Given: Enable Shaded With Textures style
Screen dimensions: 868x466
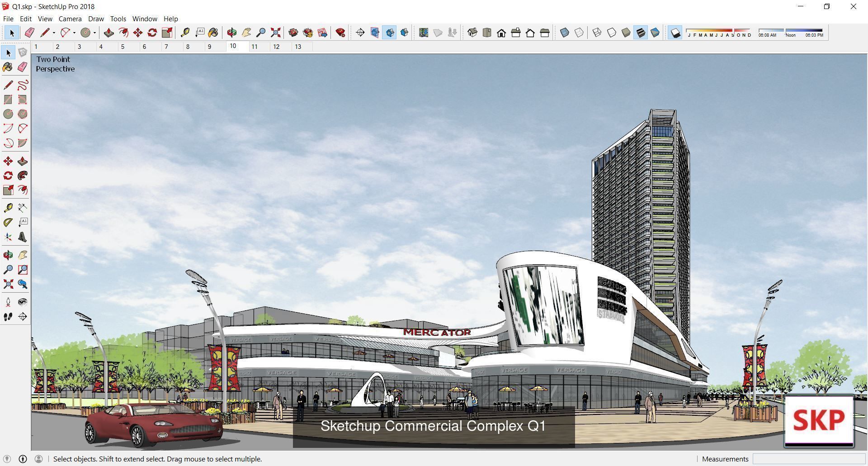Looking at the screenshot, I should 641,33.
